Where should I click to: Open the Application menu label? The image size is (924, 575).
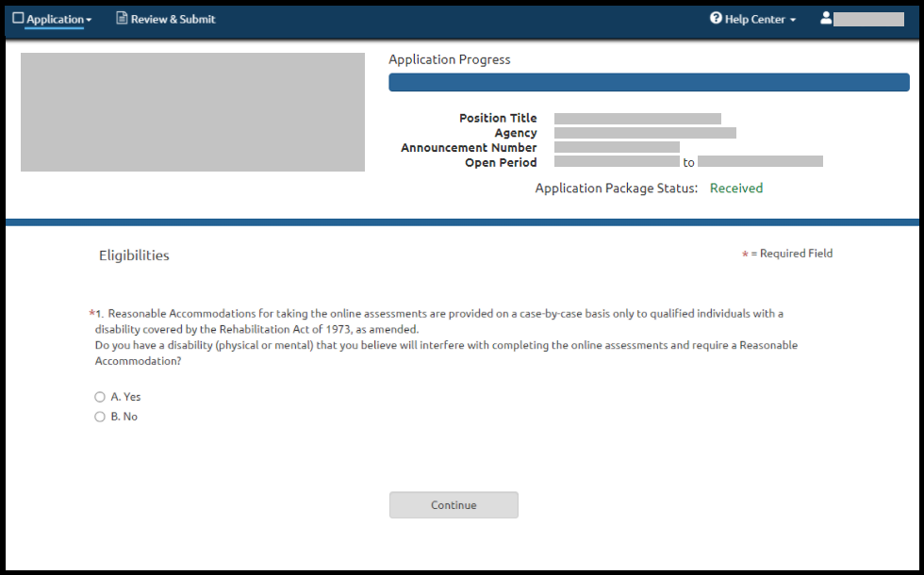[x=55, y=19]
